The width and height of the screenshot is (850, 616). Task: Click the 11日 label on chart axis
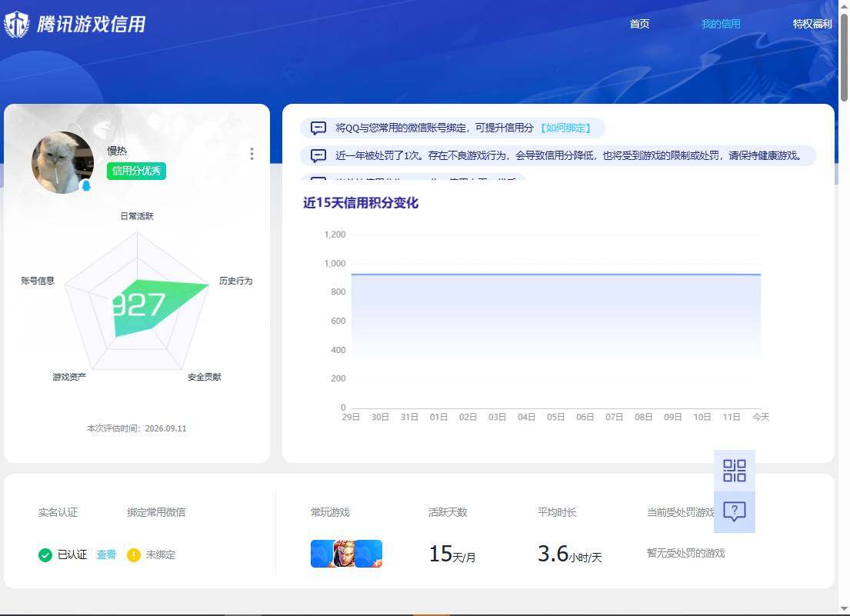pyautogui.click(x=732, y=417)
